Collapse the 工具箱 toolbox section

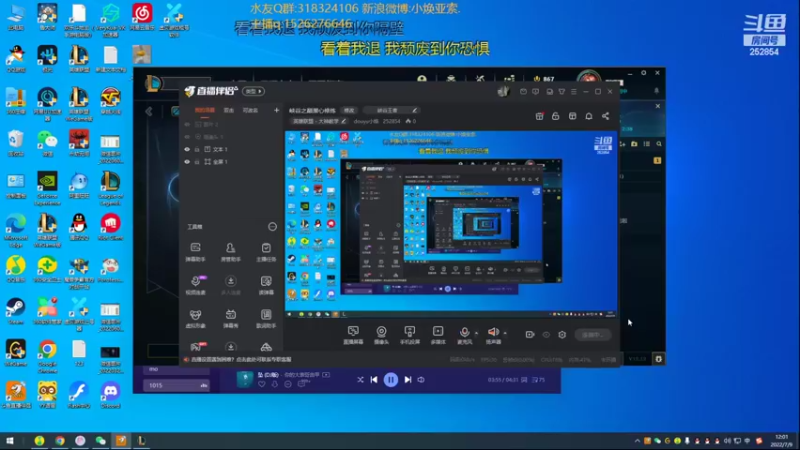(x=272, y=227)
